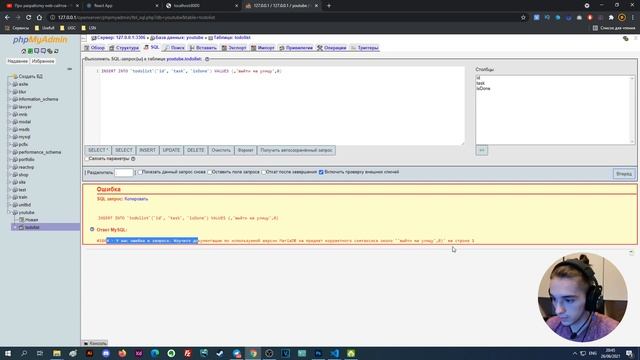Open Discord from taskbar
The image size is (640, 360).
click(106, 353)
